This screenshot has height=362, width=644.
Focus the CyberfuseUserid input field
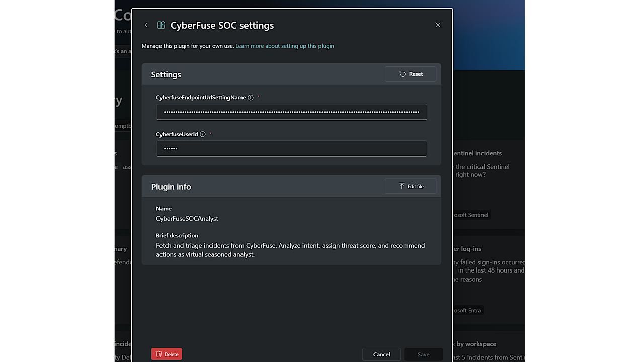click(291, 148)
